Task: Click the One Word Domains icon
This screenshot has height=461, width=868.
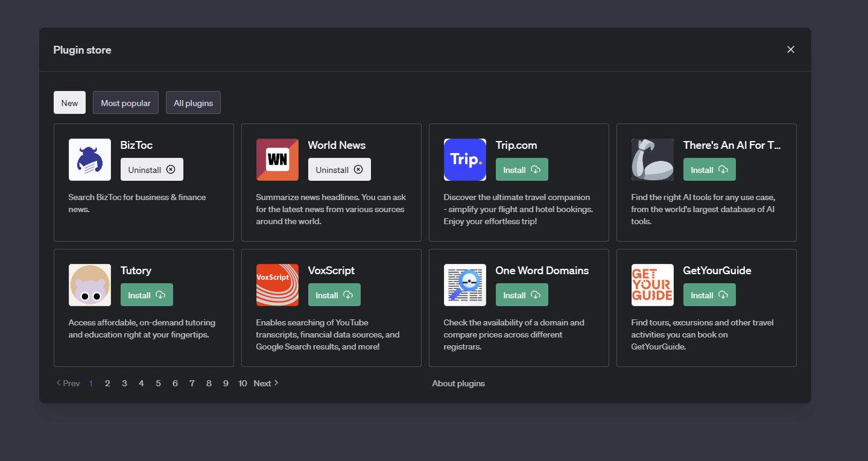Action: pyautogui.click(x=464, y=284)
